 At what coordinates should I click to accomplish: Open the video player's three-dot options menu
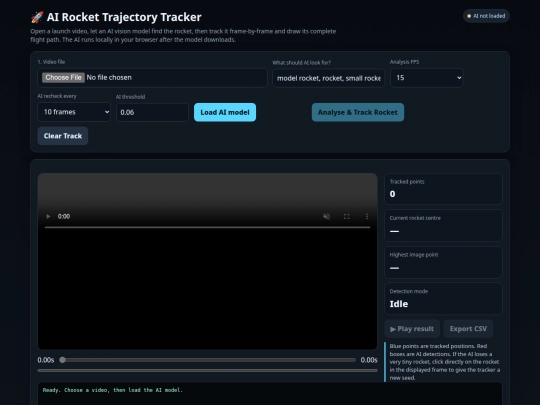point(367,216)
